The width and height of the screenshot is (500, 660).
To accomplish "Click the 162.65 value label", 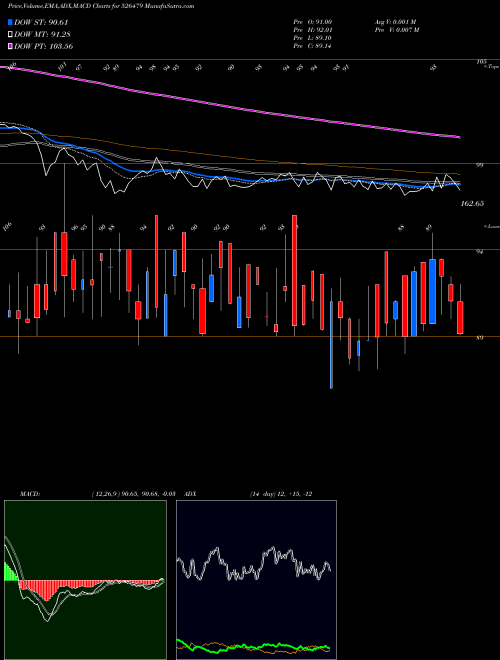I will tap(472, 203).
